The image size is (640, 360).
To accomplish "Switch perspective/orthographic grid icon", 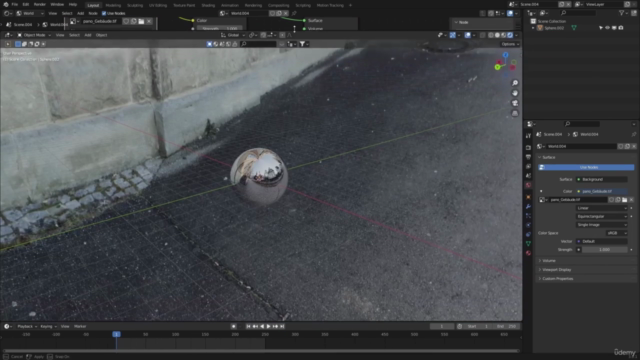I will (x=515, y=113).
